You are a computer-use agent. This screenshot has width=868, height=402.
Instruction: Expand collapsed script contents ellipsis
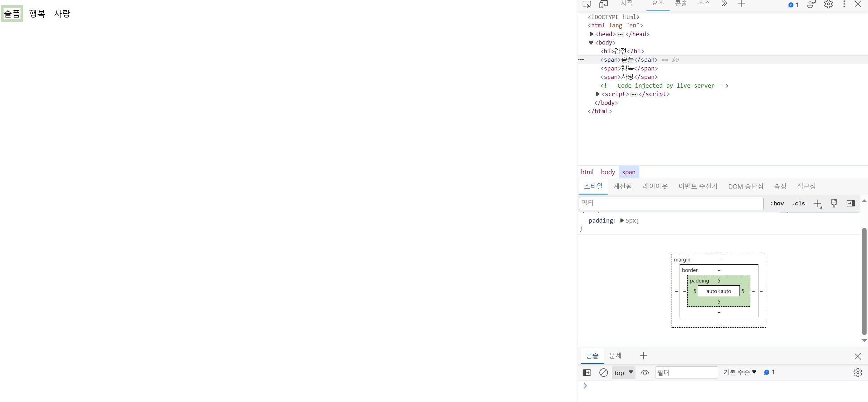pyautogui.click(x=634, y=94)
